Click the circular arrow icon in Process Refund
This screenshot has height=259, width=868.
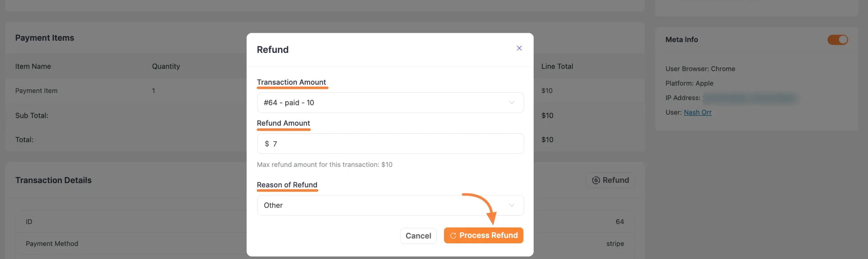point(453,235)
